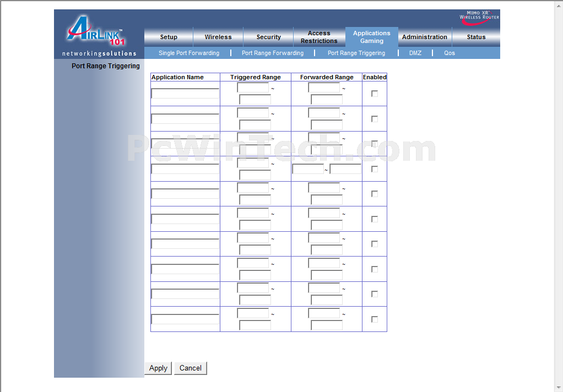Click the Forwarded Range column header
This screenshot has height=392, width=563.
click(x=327, y=77)
